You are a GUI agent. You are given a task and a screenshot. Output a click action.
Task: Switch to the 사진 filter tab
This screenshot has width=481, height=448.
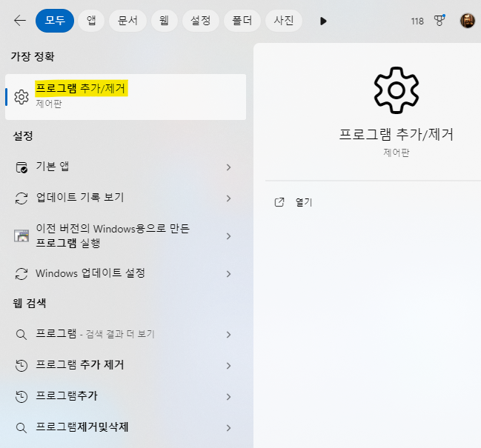tap(283, 21)
